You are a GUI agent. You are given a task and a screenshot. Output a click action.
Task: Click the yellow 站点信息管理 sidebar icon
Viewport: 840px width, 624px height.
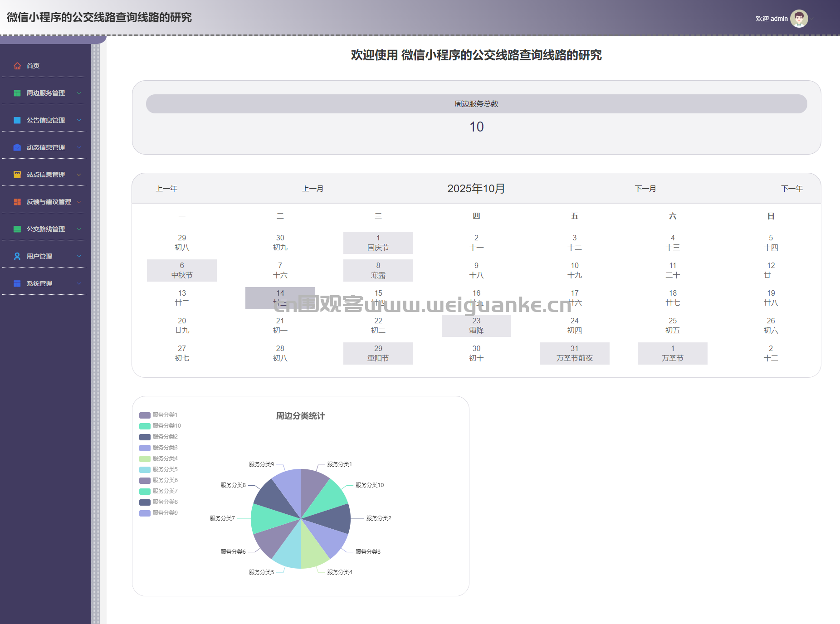[x=17, y=175]
